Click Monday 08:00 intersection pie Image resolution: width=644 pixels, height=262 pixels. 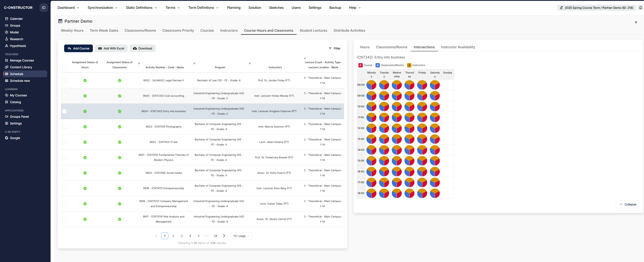[x=371, y=85]
